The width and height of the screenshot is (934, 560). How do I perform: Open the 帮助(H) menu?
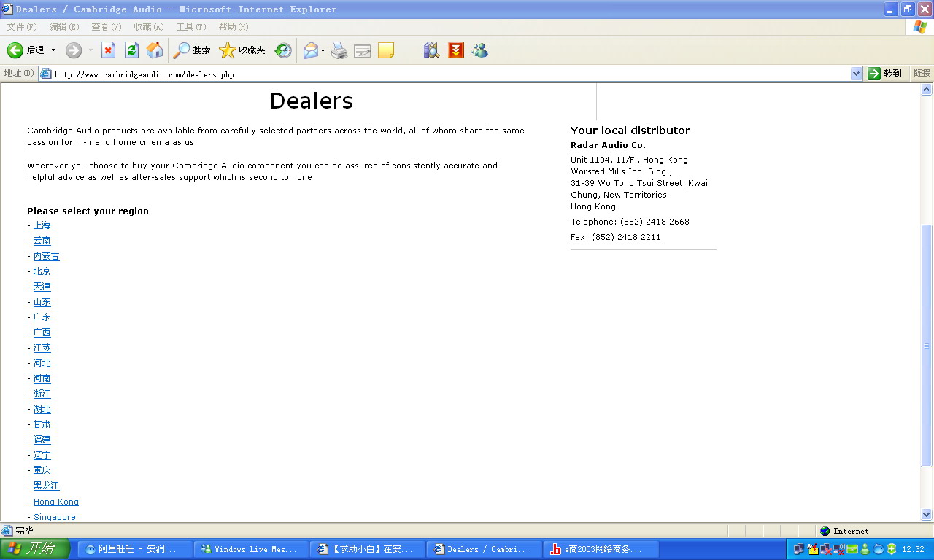[233, 27]
